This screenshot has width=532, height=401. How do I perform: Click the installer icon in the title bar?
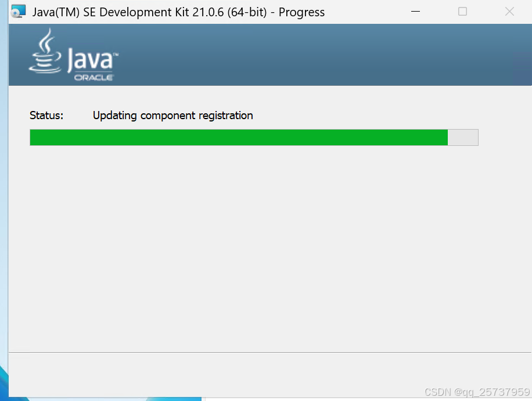coord(18,11)
